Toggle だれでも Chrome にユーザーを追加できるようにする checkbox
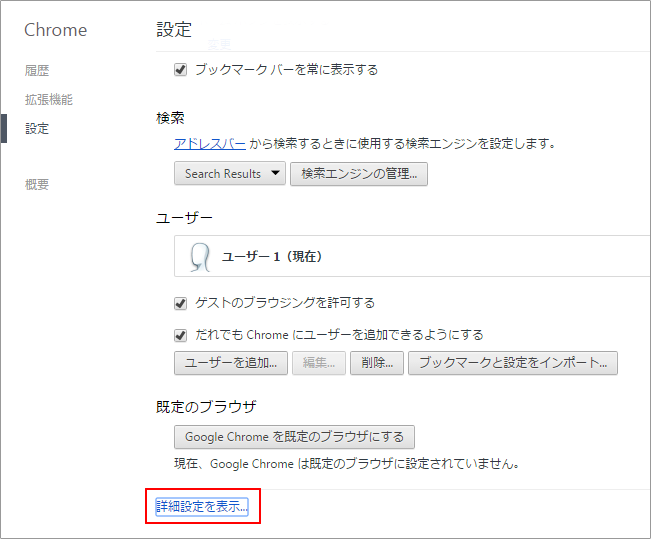The width and height of the screenshot is (651, 539). tap(180, 335)
